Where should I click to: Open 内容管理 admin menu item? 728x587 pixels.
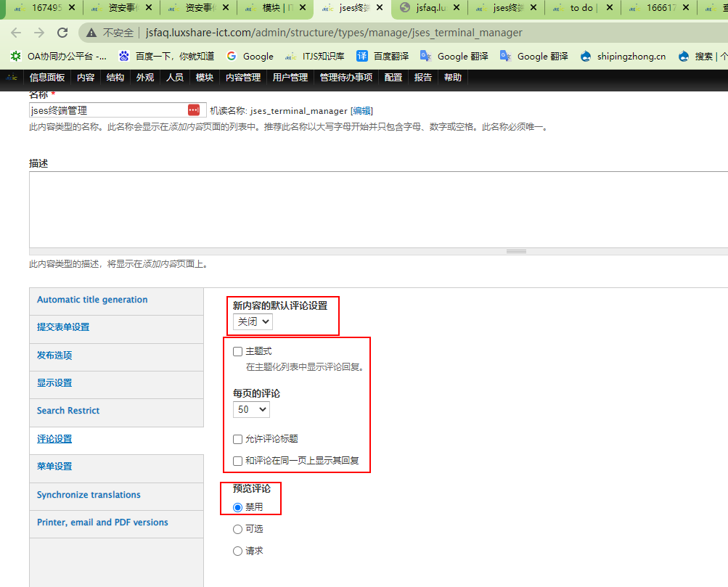243,78
